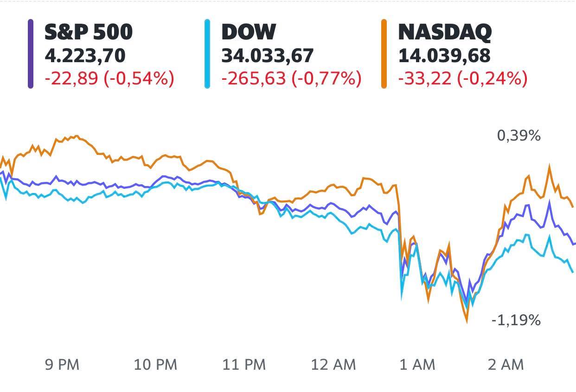Click the purple S&P 500 color bar
This screenshot has width=576, height=392.
(x=31, y=53)
